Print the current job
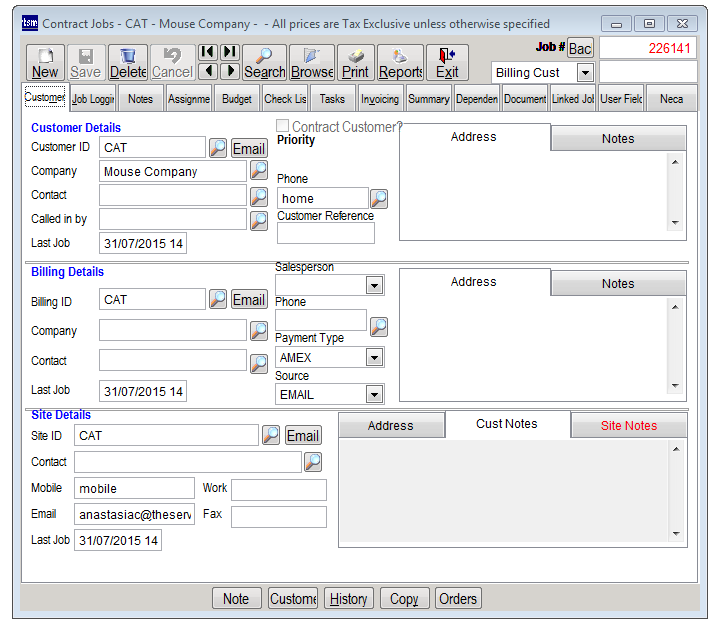 [x=355, y=62]
